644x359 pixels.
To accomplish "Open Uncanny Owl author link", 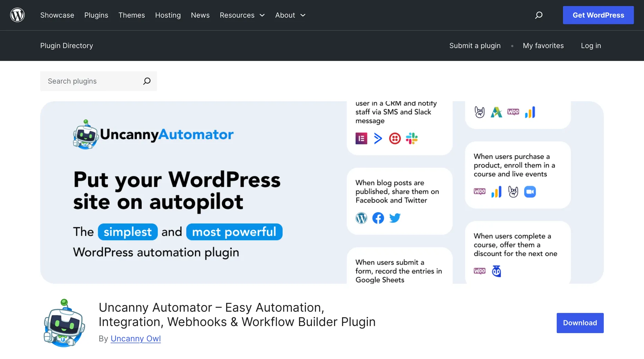I will pos(136,339).
